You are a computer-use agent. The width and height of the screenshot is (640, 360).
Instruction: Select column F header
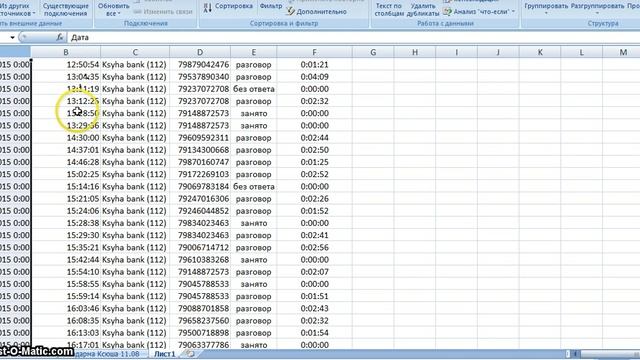(314, 52)
